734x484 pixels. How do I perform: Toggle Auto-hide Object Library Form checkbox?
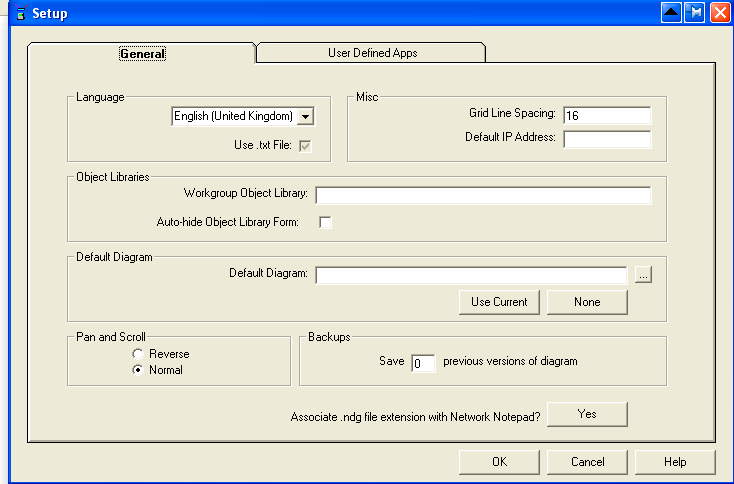pyautogui.click(x=325, y=222)
